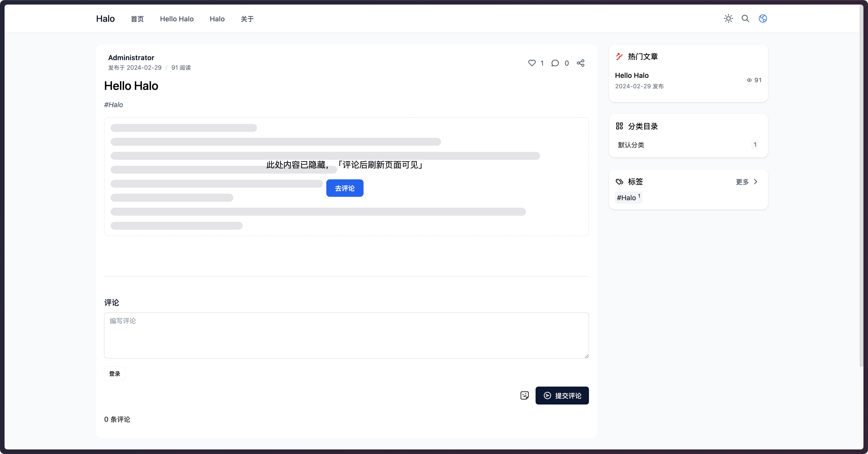Click the Administrator author name
This screenshot has height=454, width=868.
tap(131, 58)
